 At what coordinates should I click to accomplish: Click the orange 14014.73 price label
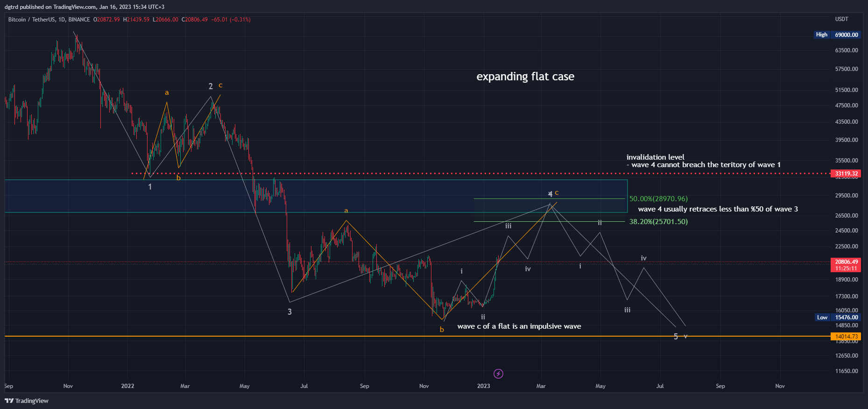(x=847, y=336)
